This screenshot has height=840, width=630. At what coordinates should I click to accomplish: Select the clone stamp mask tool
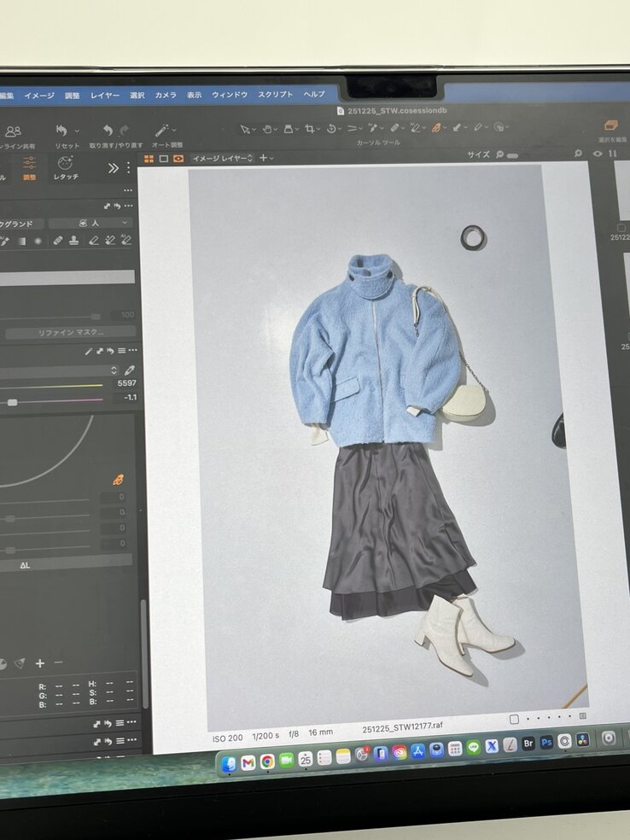tap(74, 241)
